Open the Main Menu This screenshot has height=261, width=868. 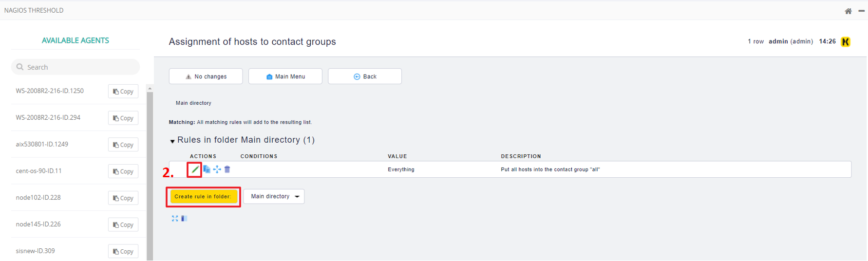(285, 76)
